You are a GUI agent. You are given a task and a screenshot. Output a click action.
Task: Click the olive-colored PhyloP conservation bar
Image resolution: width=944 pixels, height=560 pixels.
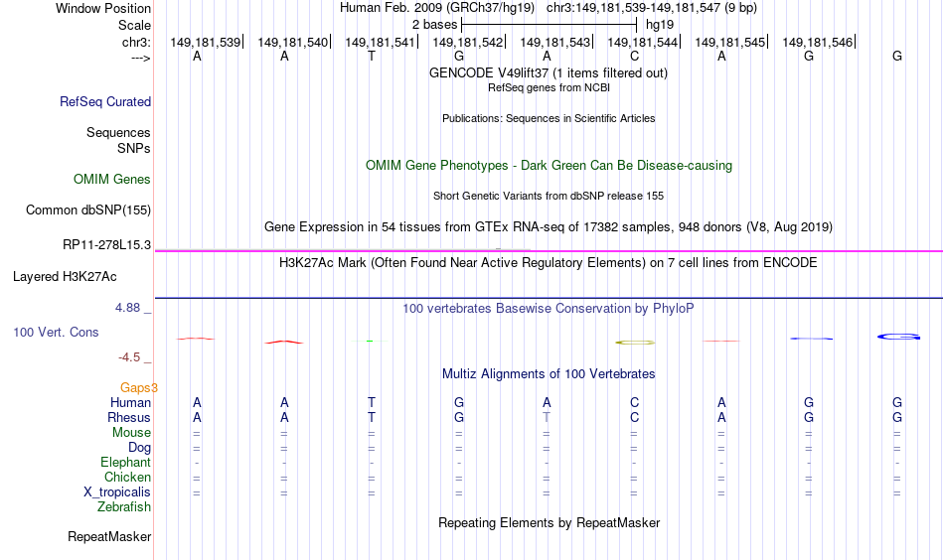635,343
